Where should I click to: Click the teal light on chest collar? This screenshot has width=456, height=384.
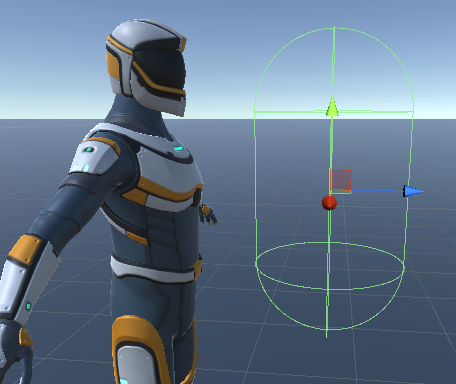pyautogui.click(x=179, y=148)
